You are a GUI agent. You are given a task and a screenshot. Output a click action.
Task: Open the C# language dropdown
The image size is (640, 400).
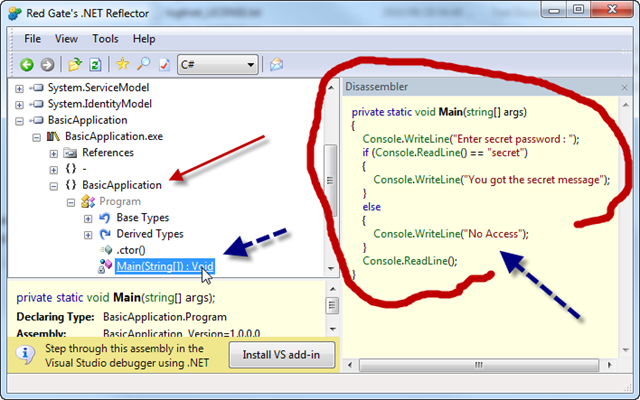(218, 64)
